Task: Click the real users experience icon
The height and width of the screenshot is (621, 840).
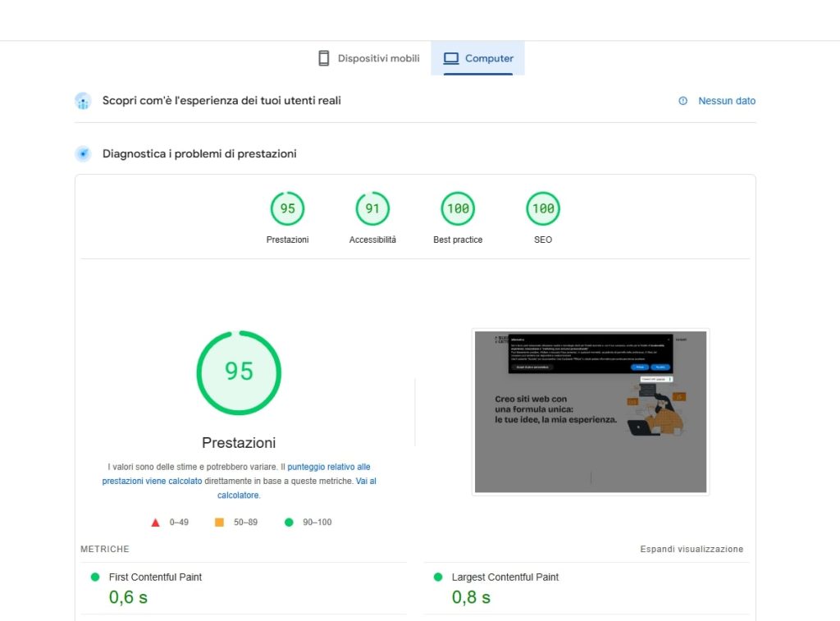Action: pos(83,101)
